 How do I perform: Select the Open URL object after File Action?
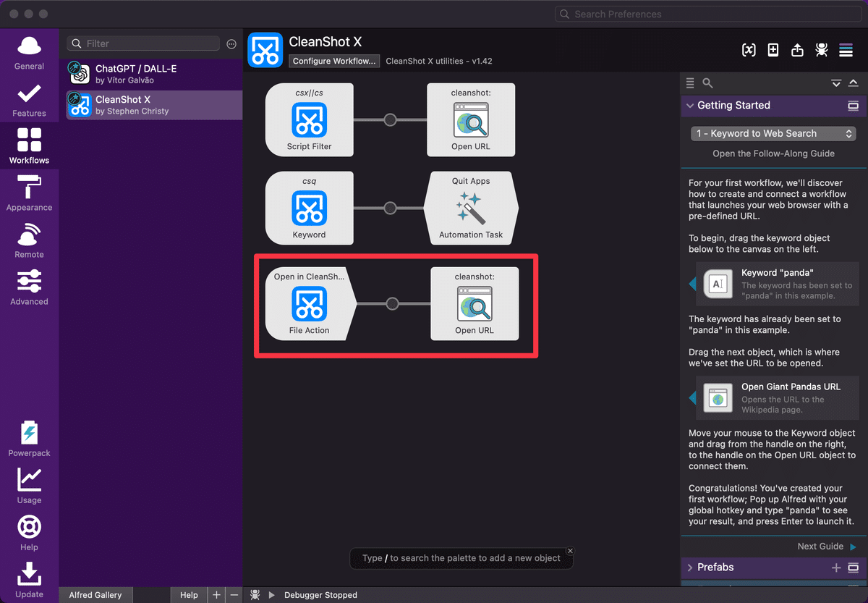(x=475, y=303)
